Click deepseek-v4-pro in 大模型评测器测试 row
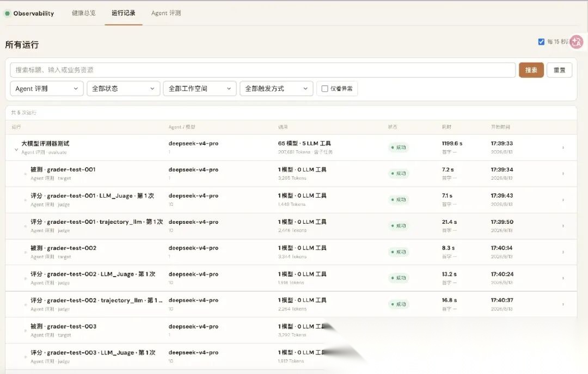Screen dimensions: 588x374 [193, 144]
